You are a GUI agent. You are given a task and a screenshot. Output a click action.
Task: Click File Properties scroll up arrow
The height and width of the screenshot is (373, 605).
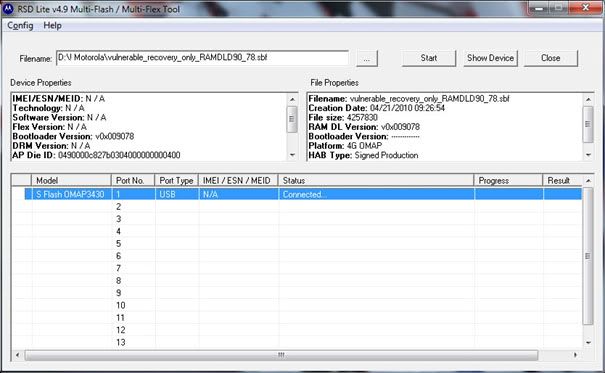588,100
